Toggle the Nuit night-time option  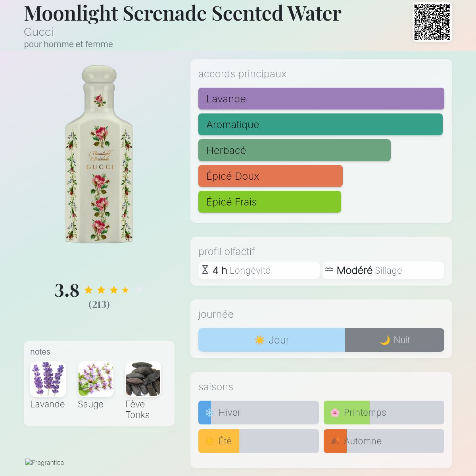pyautogui.click(x=395, y=340)
